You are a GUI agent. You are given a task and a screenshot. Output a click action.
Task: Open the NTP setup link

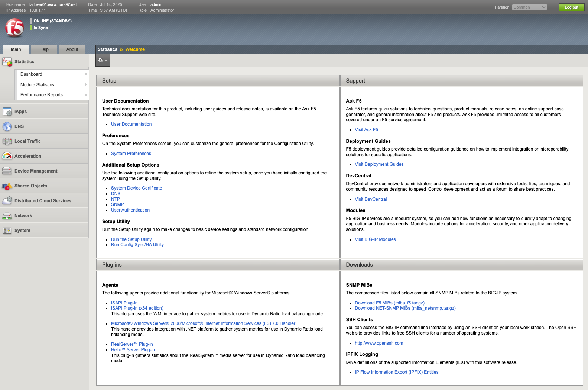click(115, 199)
